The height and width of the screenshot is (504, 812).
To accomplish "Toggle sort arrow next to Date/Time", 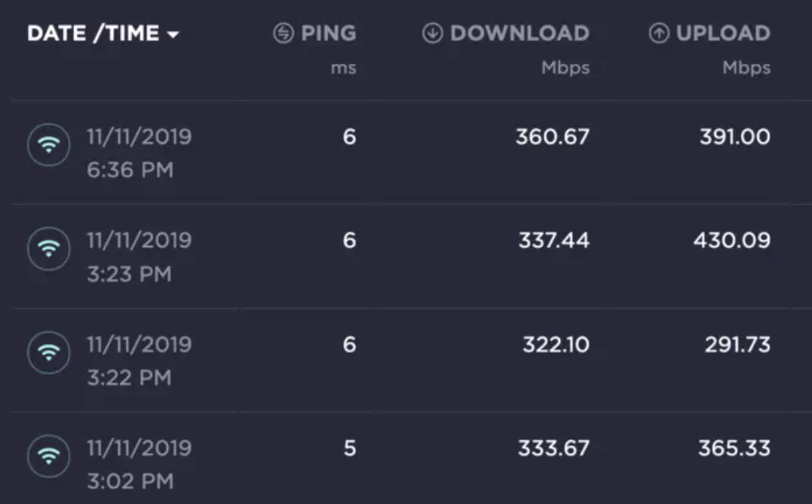I will coord(173,34).
